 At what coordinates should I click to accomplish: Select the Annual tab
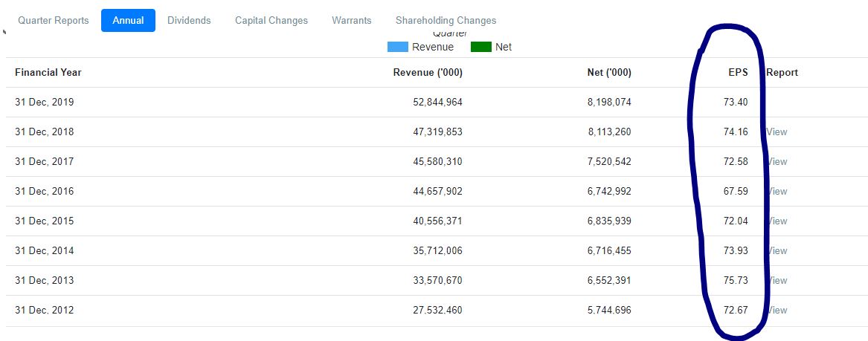[x=128, y=21]
